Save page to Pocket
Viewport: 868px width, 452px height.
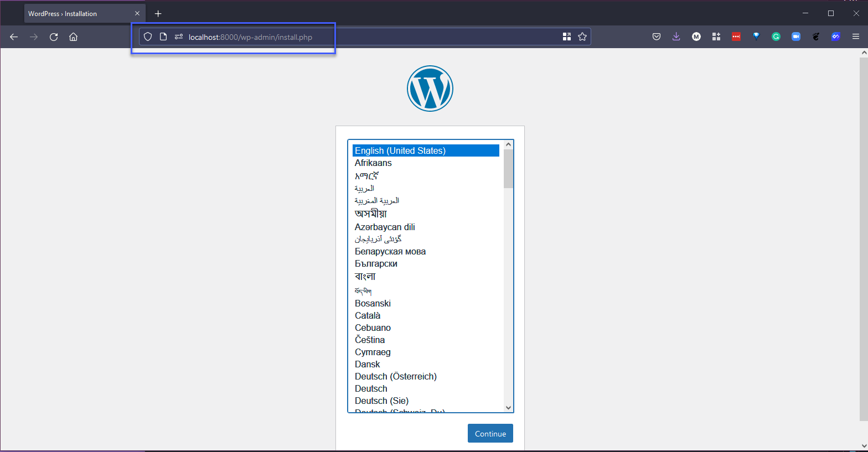657,37
